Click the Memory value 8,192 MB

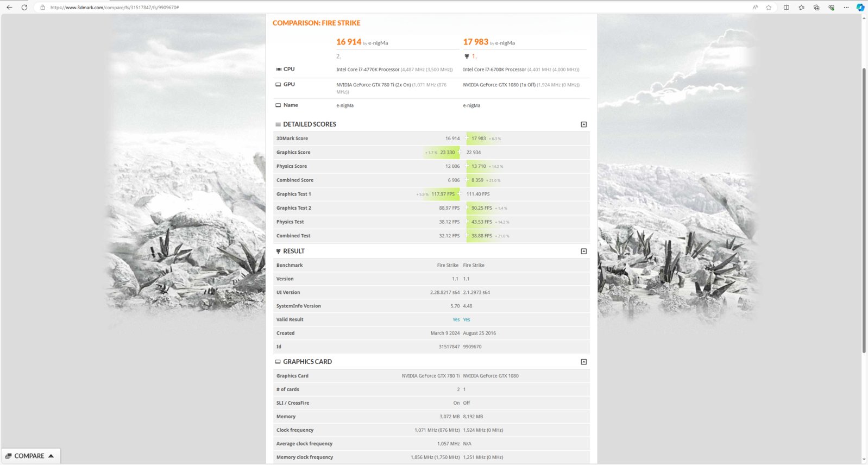pos(473,417)
